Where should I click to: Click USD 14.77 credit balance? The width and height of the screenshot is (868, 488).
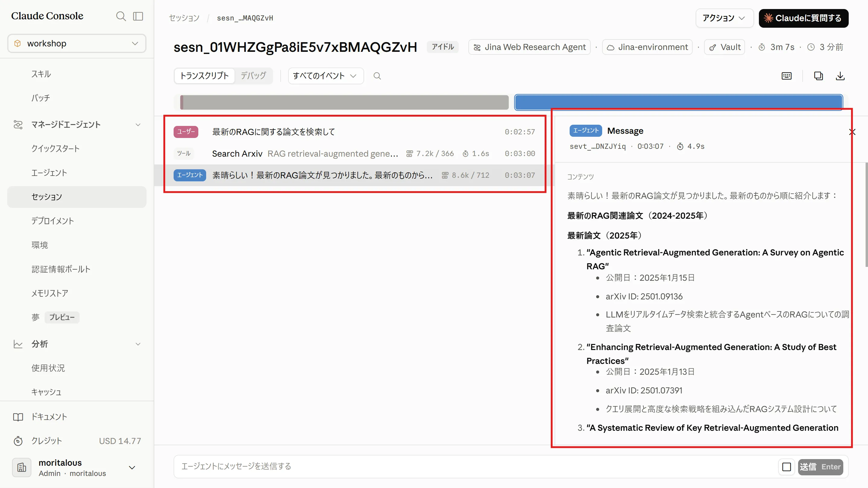click(120, 441)
